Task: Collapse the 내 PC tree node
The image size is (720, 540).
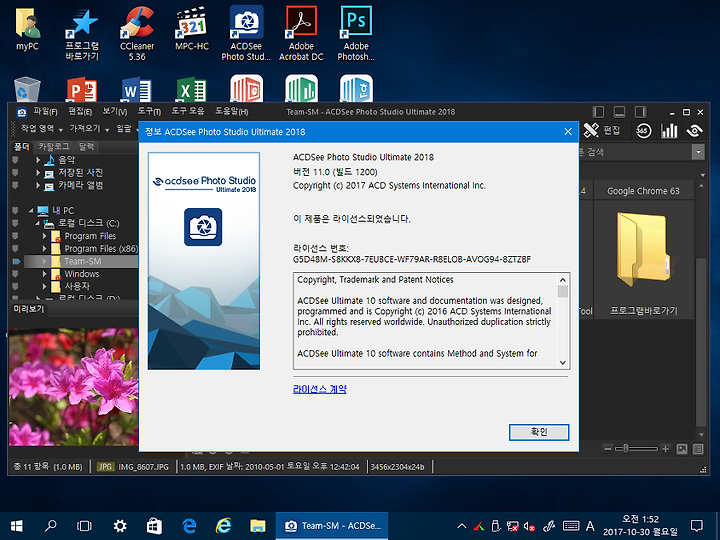Action: tap(31, 211)
